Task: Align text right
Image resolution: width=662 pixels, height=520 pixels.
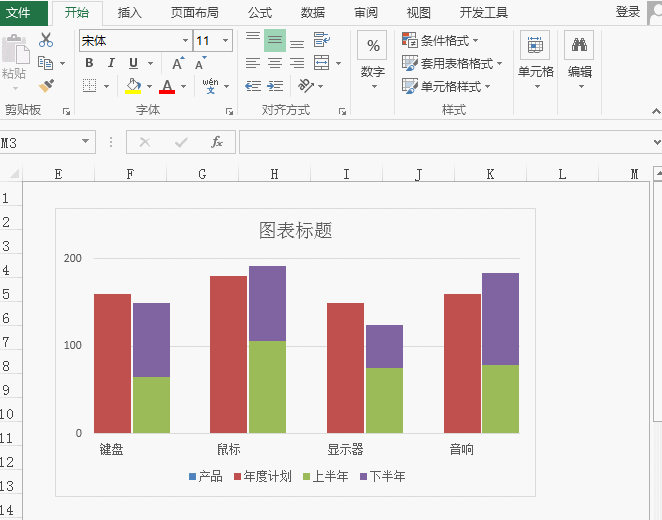Action: [x=297, y=63]
